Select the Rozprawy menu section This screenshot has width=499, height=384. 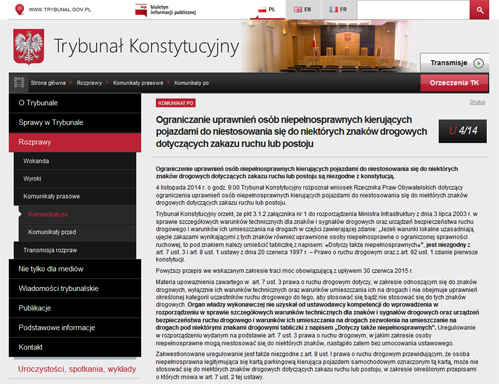pos(75,142)
